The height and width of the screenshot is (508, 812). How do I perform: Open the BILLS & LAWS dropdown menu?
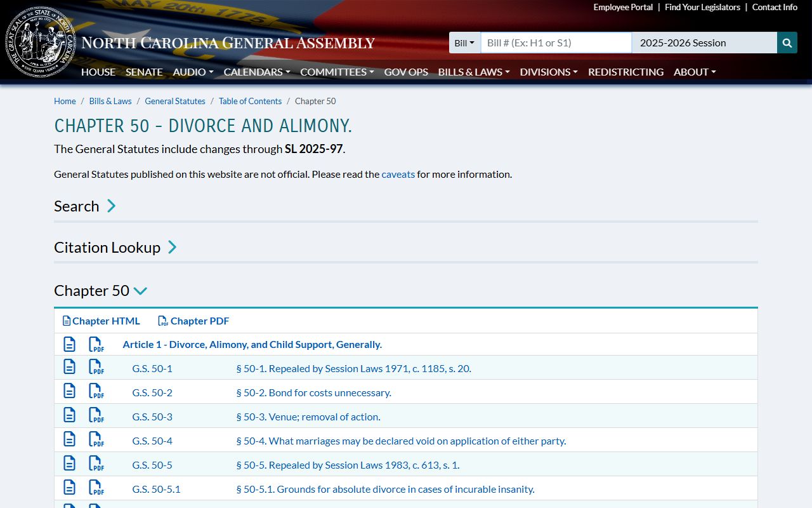(x=474, y=72)
